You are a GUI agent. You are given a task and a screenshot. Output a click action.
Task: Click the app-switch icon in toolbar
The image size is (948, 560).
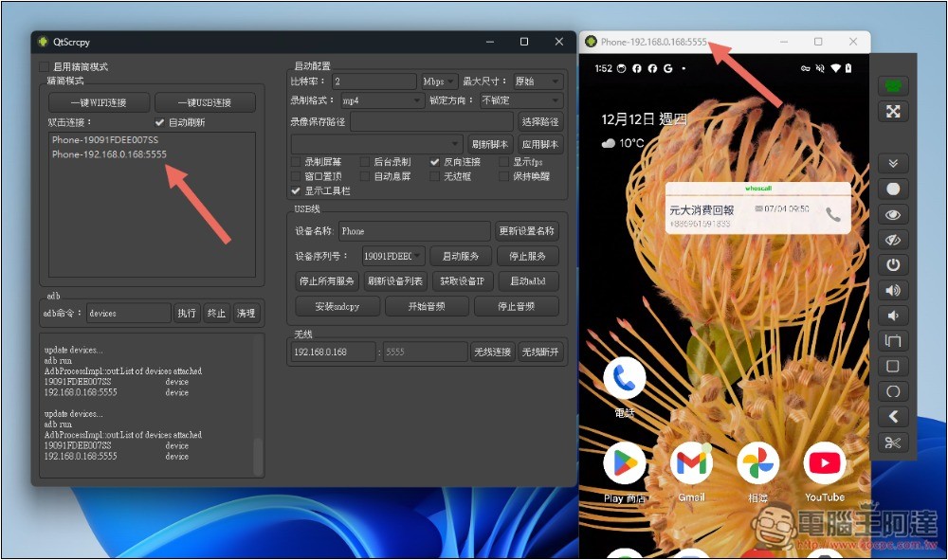click(893, 341)
